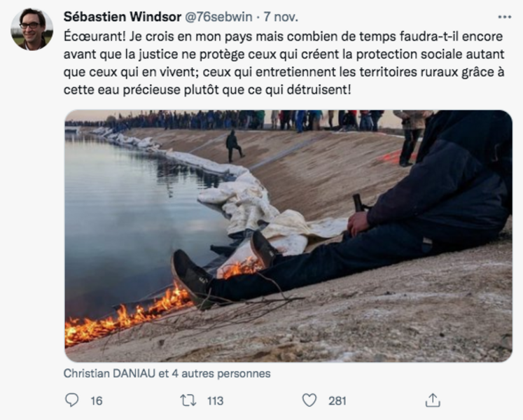This screenshot has height=420, width=523.
Task: Retweet using the arrows icon
Action: click(x=188, y=400)
